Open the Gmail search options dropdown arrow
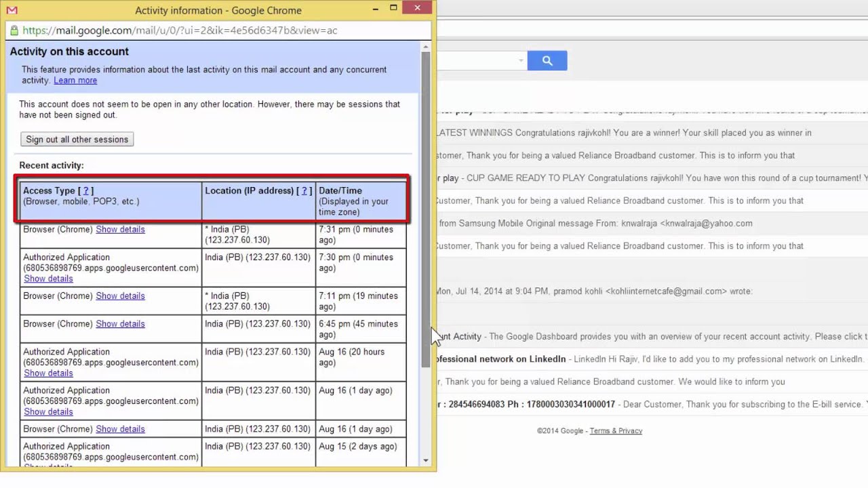The height and width of the screenshot is (488, 868). point(521,61)
